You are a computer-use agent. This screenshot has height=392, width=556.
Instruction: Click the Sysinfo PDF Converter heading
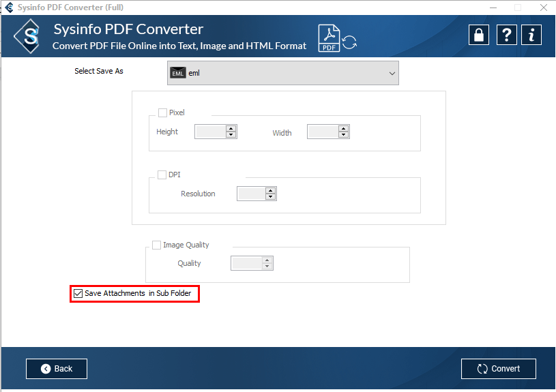pyautogui.click(x=128, y=29)
